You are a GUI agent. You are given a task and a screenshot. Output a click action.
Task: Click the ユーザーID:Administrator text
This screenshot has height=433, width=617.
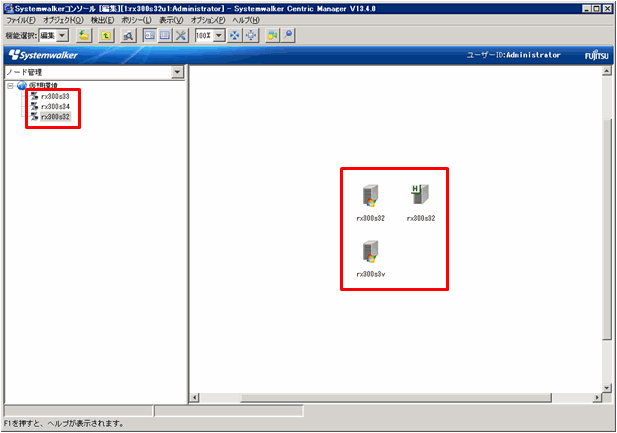[x=513, y=55]
